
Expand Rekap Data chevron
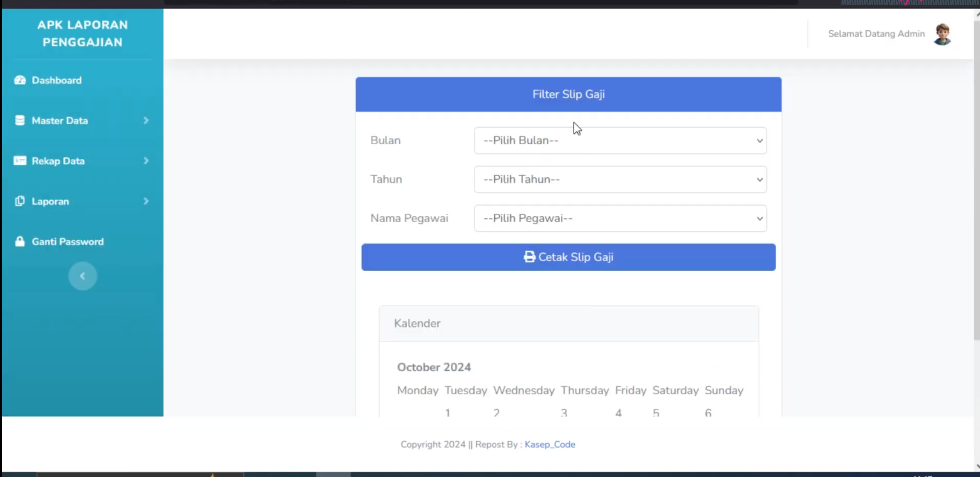click(x=146, y=161)
